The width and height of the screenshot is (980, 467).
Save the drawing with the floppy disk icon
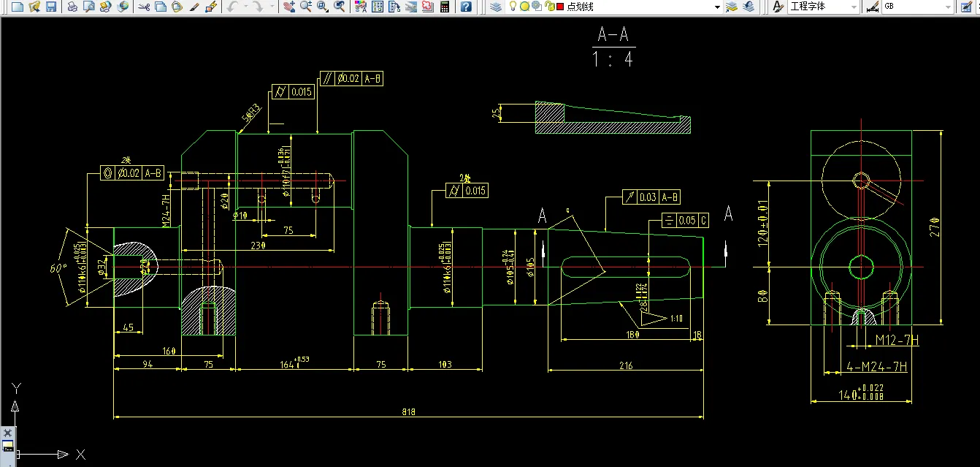51,7
